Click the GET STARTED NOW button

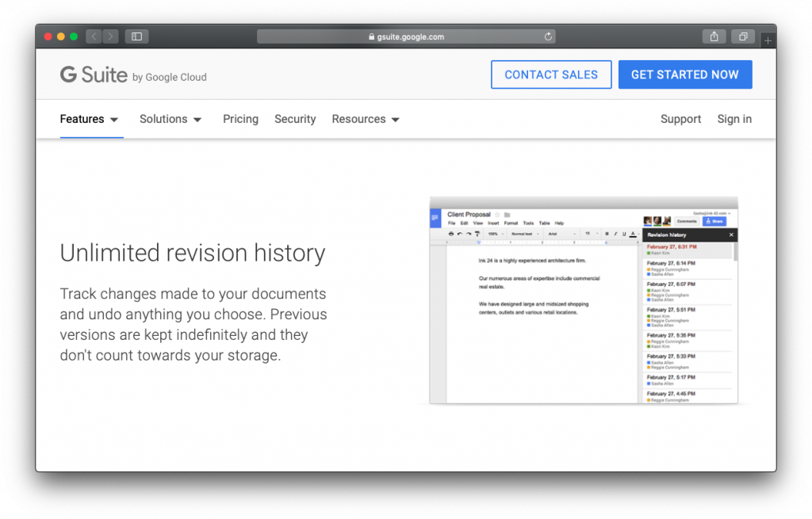point(684,74)
